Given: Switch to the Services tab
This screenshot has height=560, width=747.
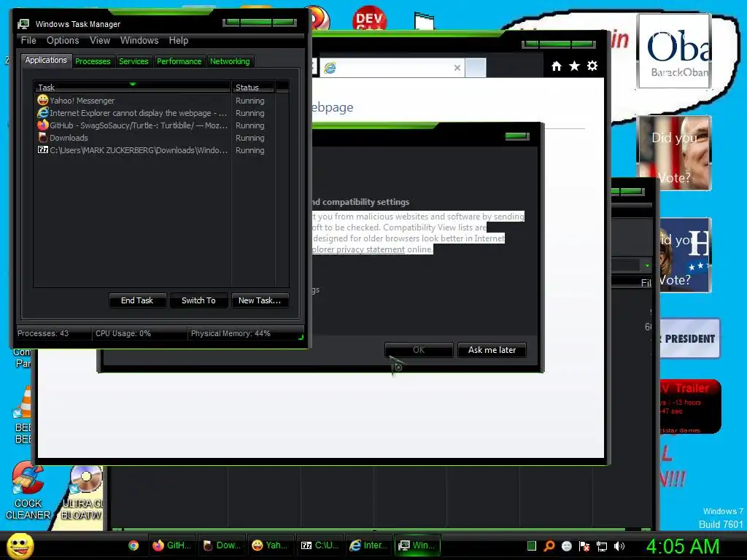Looking at the screenshot, I should [133, 61].
